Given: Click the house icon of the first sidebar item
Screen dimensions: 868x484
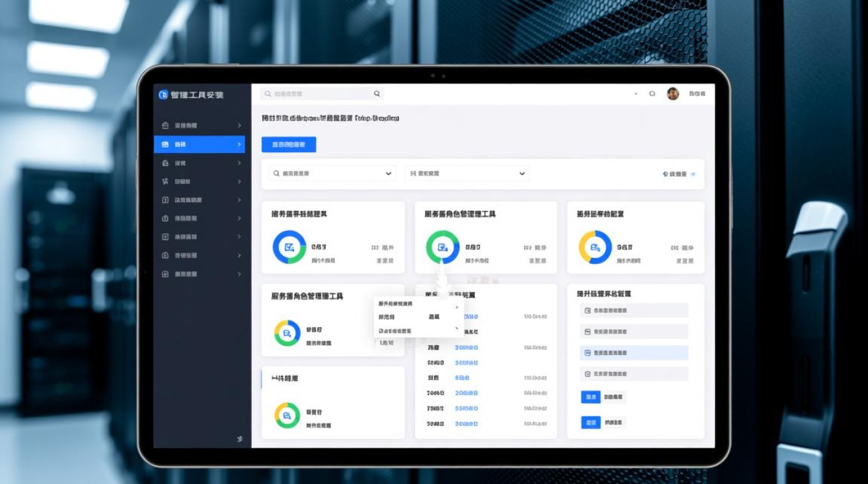Looking at the screenshot, I should pyautogui.click(x=165, y=125).
